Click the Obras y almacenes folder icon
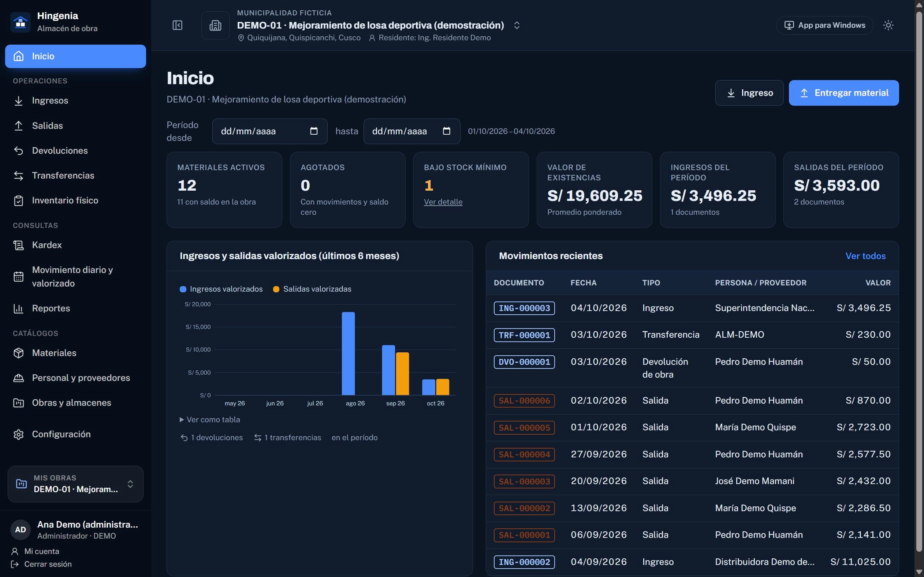 pos(18,402)
